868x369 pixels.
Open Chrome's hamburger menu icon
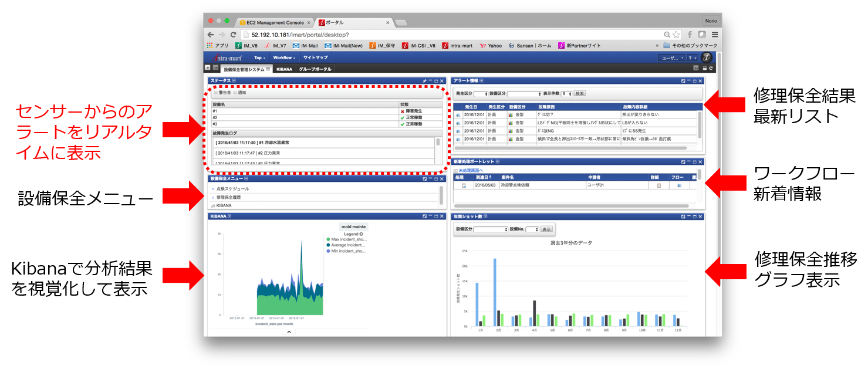click(x=714, y=35)
